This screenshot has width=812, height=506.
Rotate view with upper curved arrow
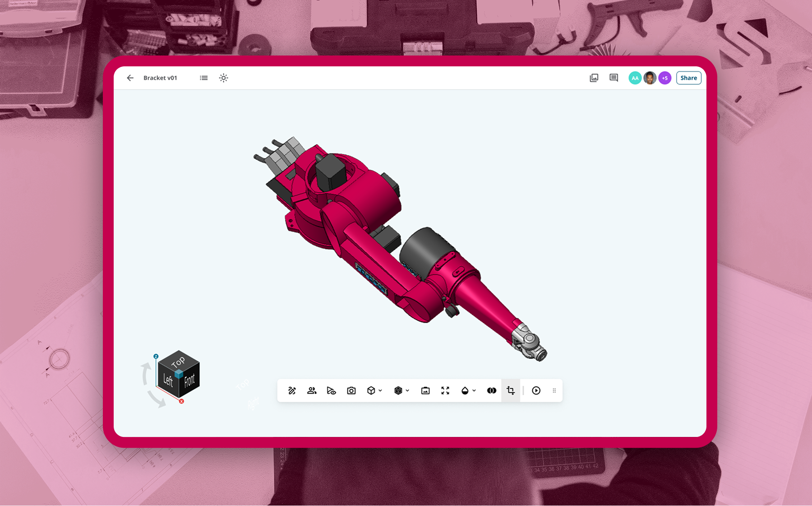coord(146,374)
